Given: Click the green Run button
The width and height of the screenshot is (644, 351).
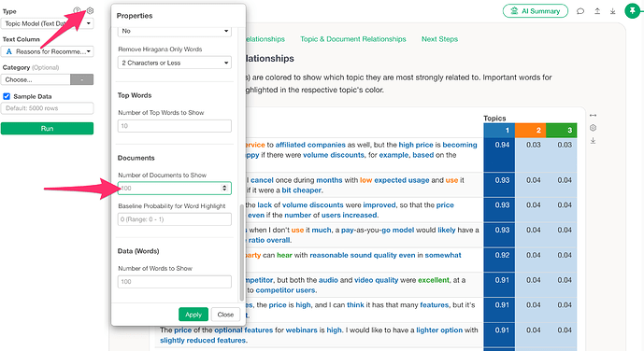Looking at the screenshot, I should click(48, 128).
